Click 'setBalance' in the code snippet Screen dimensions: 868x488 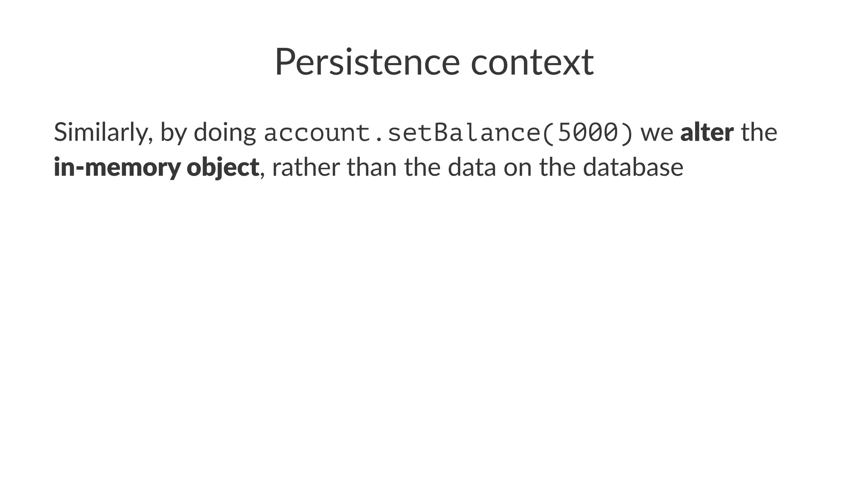[x=464, y=133]
